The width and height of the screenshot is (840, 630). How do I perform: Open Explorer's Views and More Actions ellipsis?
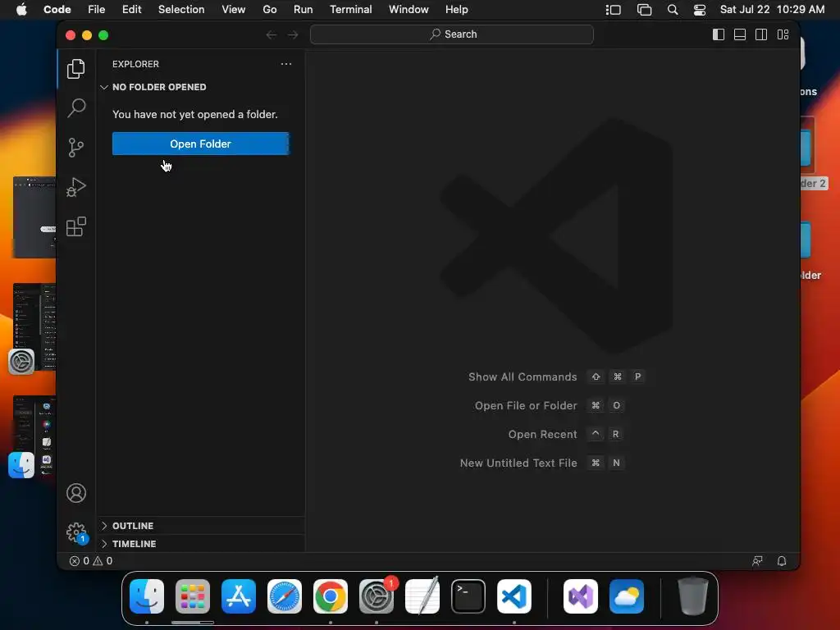click(286, 64)
